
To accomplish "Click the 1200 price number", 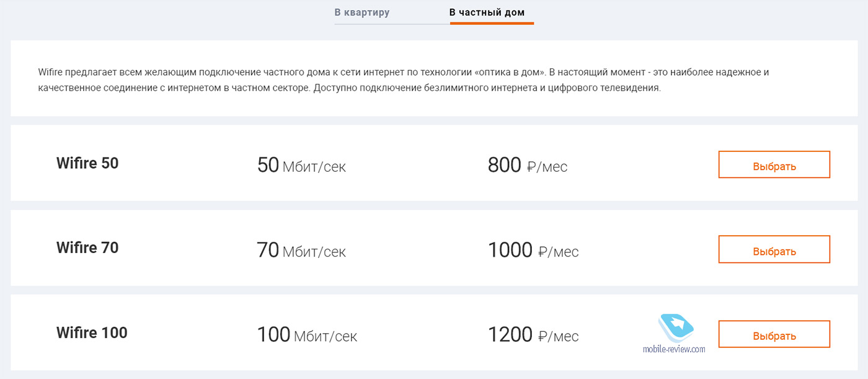I will click(510, 335).
